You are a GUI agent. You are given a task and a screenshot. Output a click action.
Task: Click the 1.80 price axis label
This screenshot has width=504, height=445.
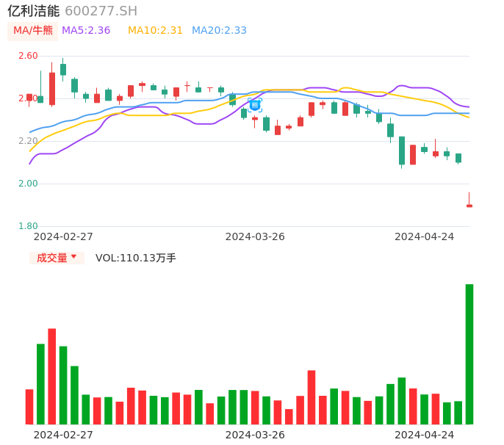pyautogui.click(x=28, y=226)
